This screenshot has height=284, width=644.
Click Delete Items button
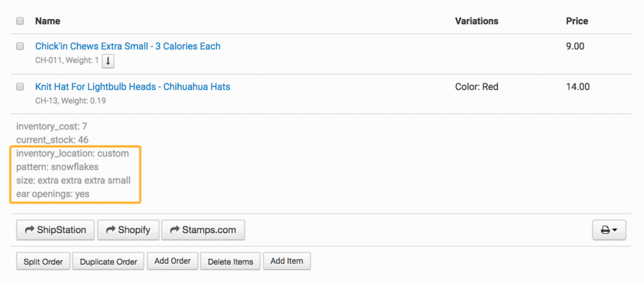[230, 261]
